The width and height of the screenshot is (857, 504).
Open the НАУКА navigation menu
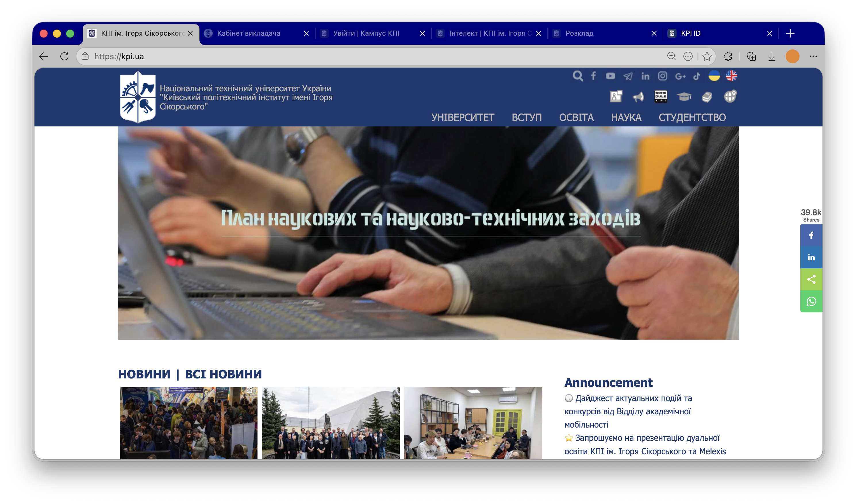(626, 117)
